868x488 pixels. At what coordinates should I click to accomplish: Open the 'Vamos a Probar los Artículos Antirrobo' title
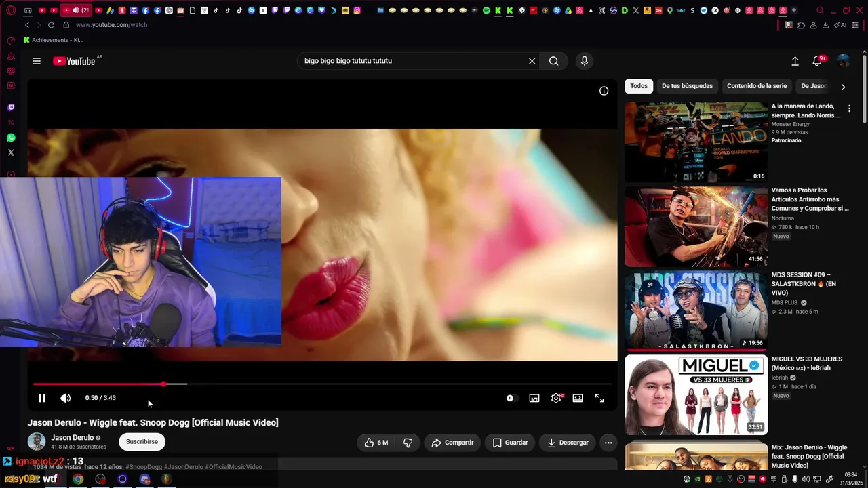[810, 199]
